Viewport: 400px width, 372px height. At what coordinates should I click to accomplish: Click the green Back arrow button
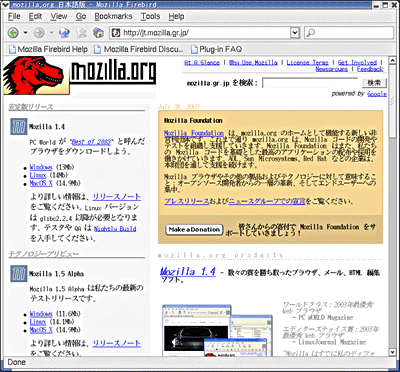13,33
